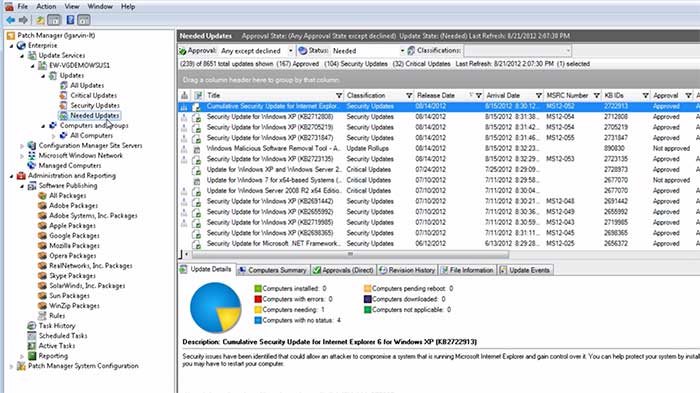Select the All Computers tree item
The height and width of the screenshot is (393, 700).
point(92,135)
